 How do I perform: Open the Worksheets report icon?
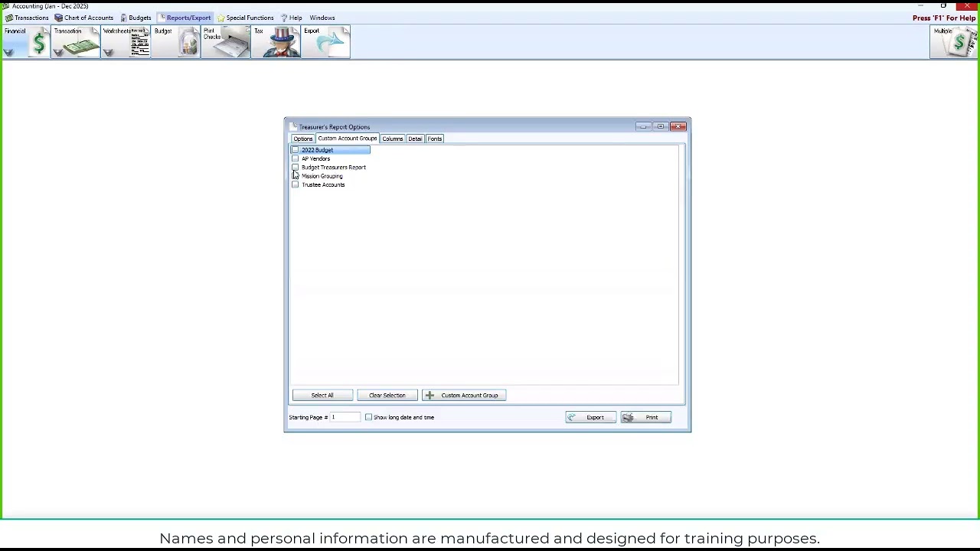[x=139, y=44]
